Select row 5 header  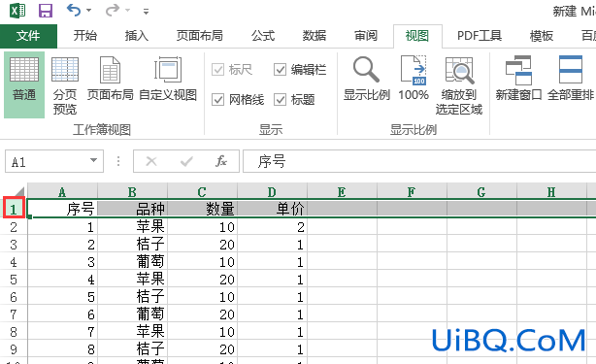(14, 280)
